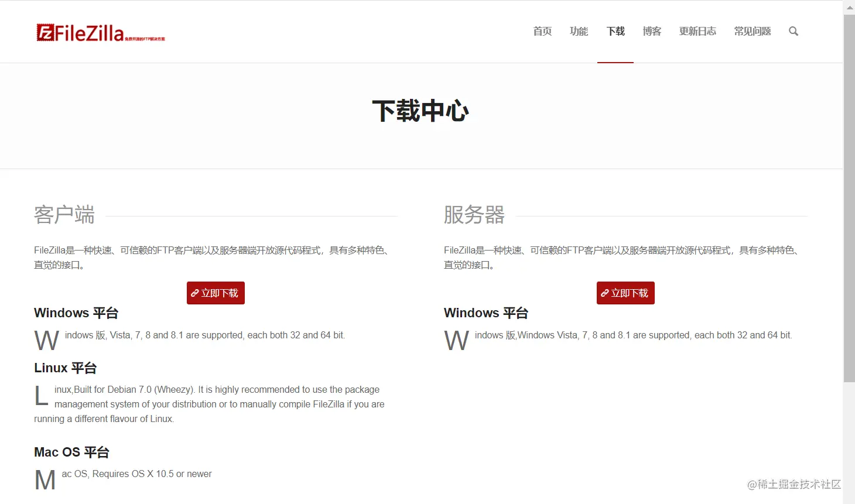Click the 服务器 section heading
Image resolution: width=855 pixels, height=504 pixels.
pos(474,215)
